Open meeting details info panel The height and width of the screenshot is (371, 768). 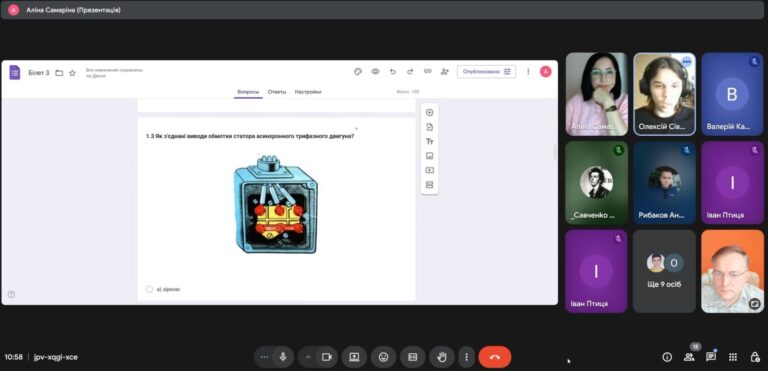tap(667, 357)
